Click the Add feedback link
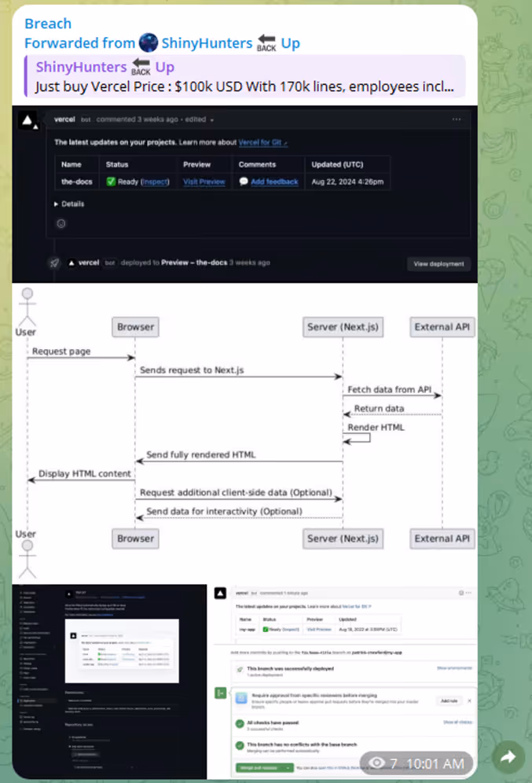Screen dimensions: 532x783 [x=274, y=182]
